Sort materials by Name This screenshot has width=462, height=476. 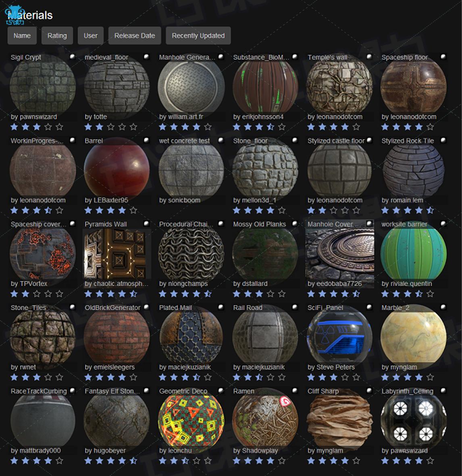(22, 35)
